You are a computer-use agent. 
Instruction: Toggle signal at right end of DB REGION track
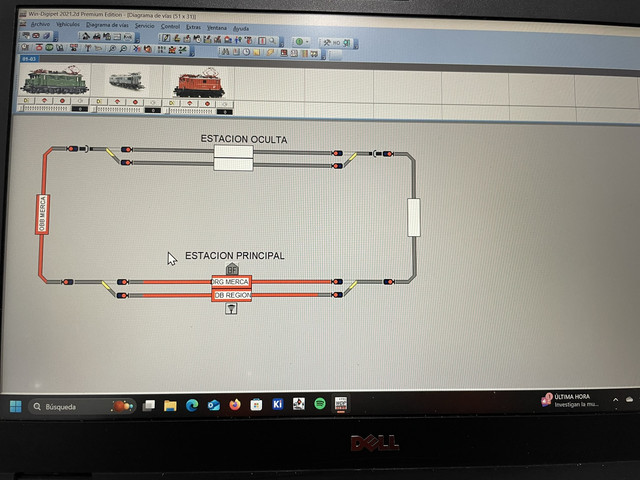coord(337,295)
